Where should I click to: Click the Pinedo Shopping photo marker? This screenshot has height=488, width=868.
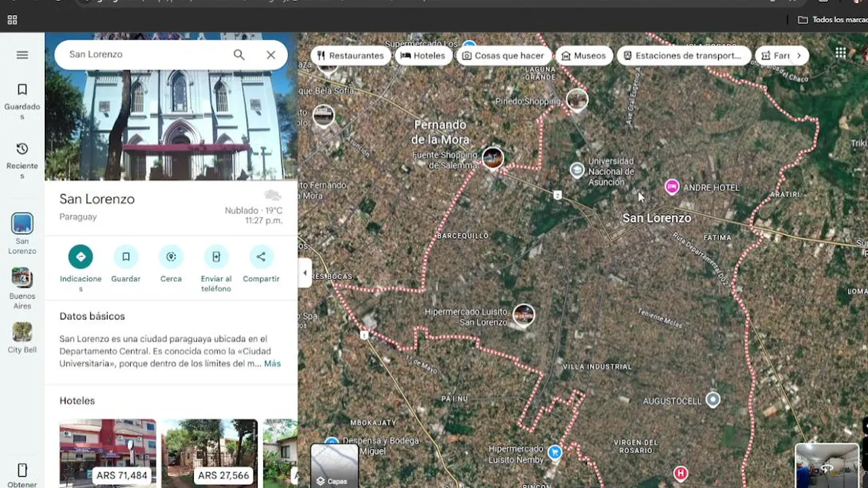point(577,100)
